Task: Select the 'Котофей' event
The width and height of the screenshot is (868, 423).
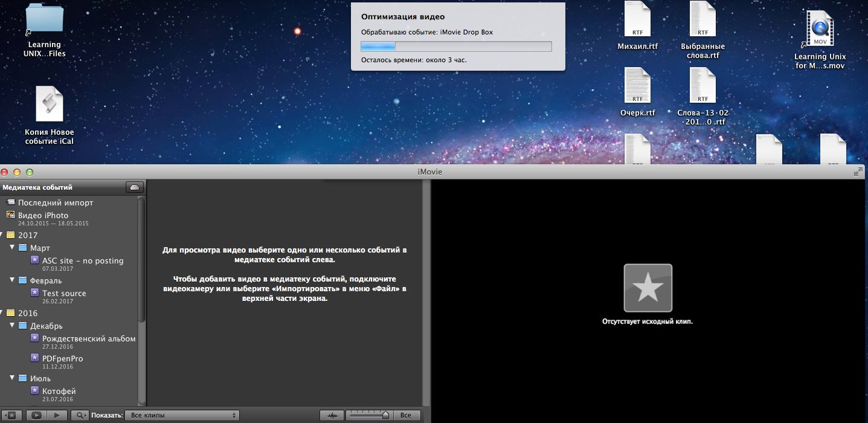Action: tap(59, 391)
